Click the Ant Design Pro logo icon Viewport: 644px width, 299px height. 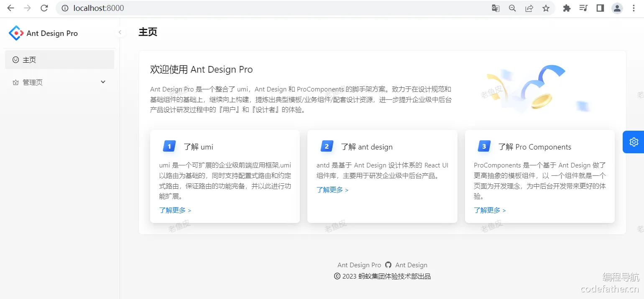(16, 33)
